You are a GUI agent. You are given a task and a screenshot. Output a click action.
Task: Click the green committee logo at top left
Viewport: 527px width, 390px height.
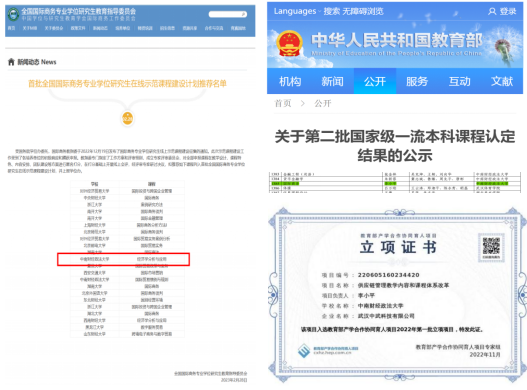13,14
